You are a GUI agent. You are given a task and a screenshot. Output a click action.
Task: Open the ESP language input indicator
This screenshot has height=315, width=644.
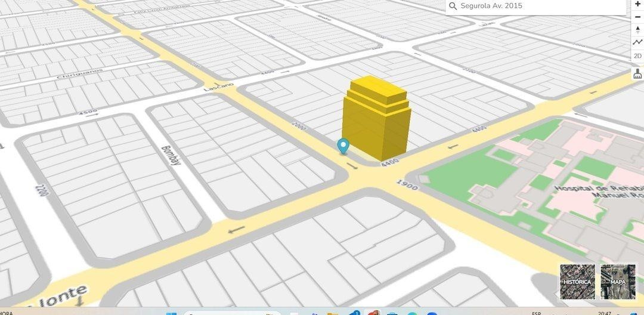click(536, 313)
